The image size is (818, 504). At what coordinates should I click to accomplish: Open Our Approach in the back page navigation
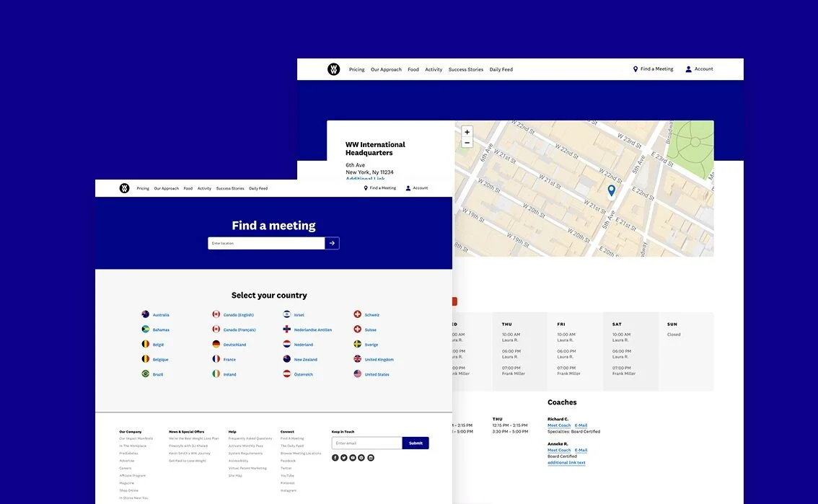[386, 69]
